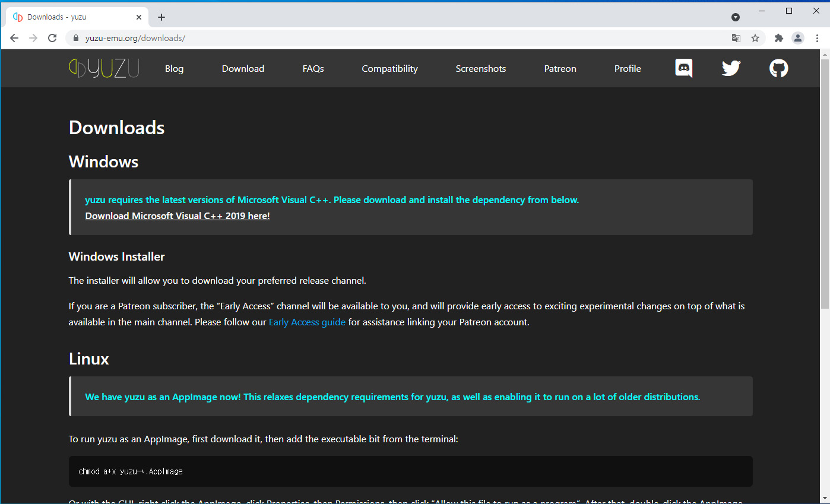Select the Downloads - yuzu tab
Viewport: 830px width, 504px height.
tap(77, 17)
